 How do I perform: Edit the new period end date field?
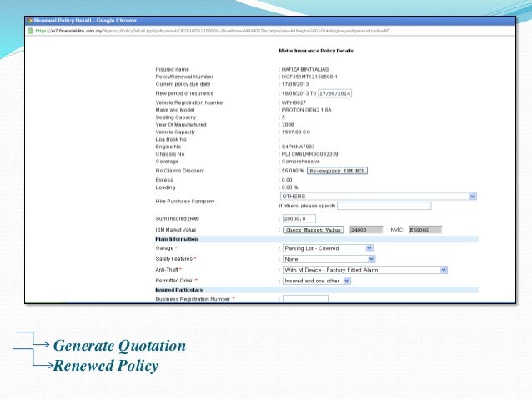click(x=334, y=93)
